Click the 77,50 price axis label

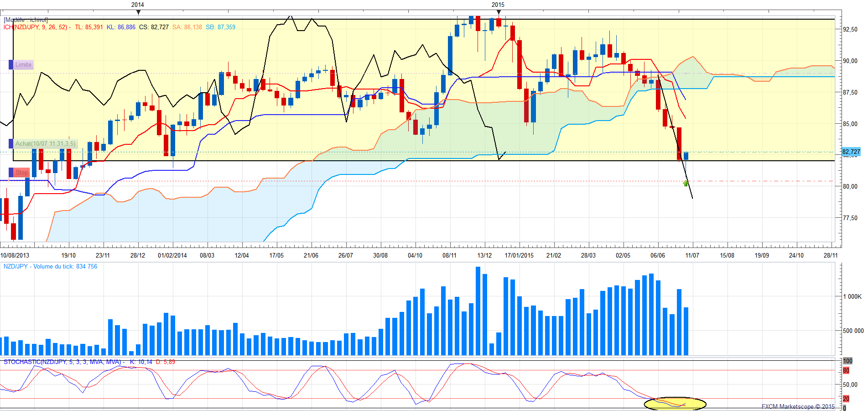click(850, 218)
